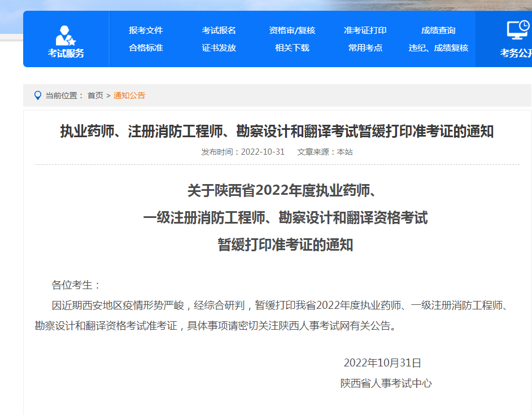Click the salutation 各位考生:
Screen dimensions: 532x415
point(75,285)
